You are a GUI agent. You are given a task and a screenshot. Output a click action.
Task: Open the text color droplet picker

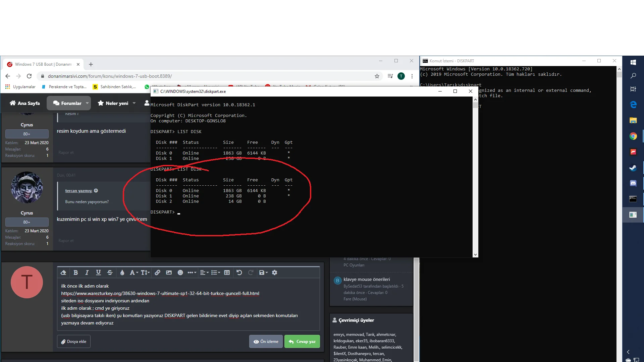[x=122, y=273]
